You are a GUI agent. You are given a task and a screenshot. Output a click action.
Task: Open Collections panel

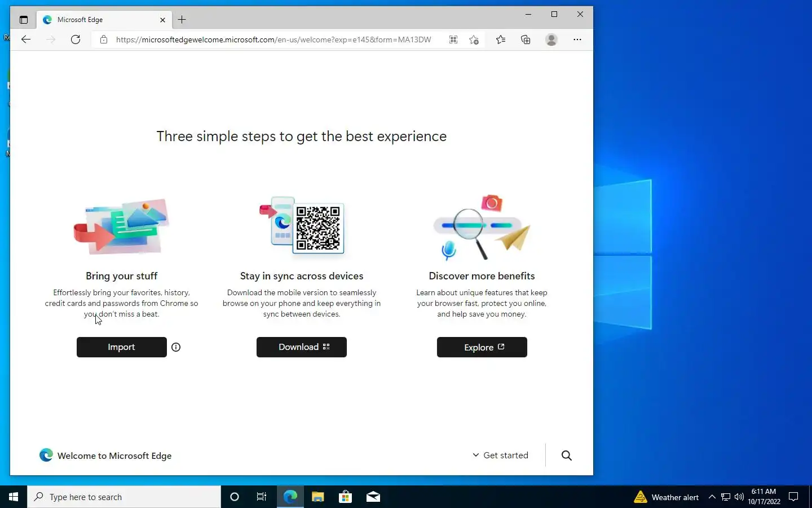pyautogui.click(x=526, y=40)
